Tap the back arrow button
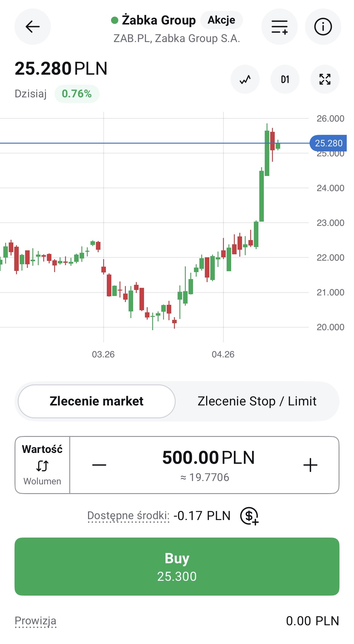Screen dimensions: 354x644 click(x=32, y=27)
